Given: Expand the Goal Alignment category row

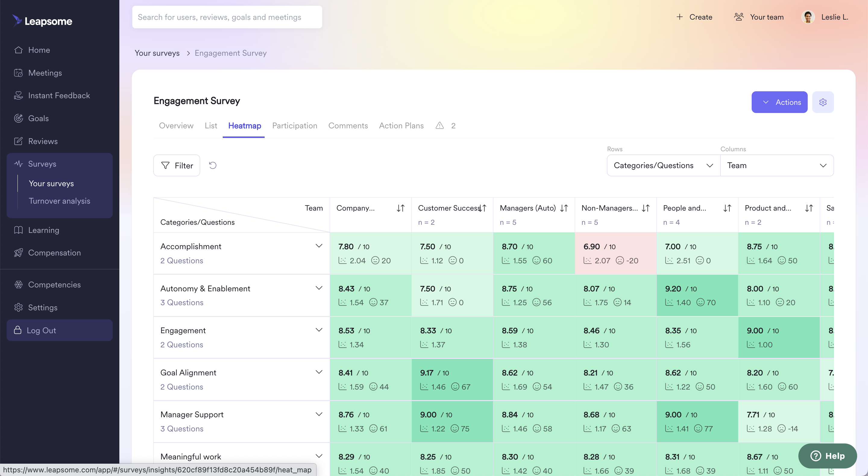Looking at the screenshot, I should tap(319, 372).
